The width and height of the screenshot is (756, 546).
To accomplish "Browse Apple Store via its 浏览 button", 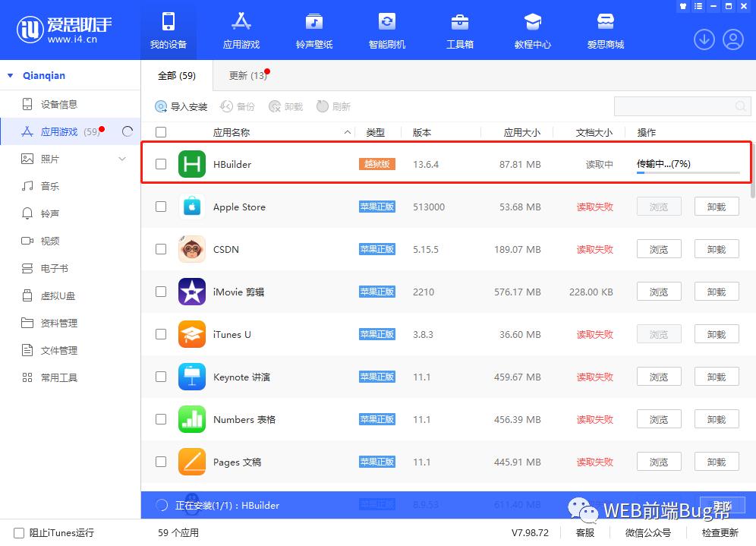I will click(658, 206).
